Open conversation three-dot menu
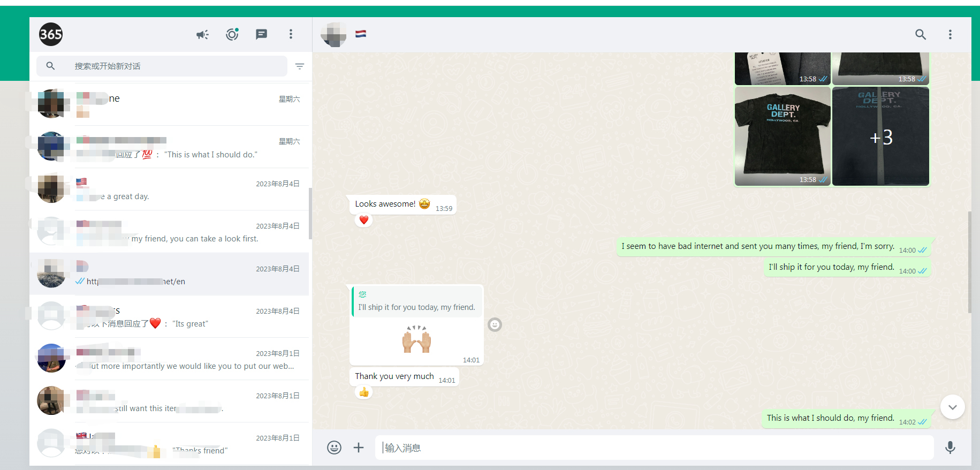Image resolution: width=980 pixels, height=470 pixels. point(950,34)
